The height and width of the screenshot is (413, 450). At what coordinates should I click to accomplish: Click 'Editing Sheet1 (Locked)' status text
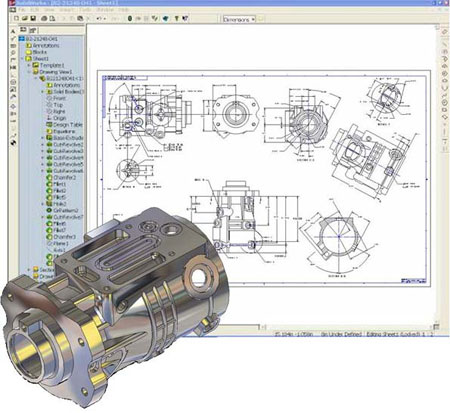394,334
